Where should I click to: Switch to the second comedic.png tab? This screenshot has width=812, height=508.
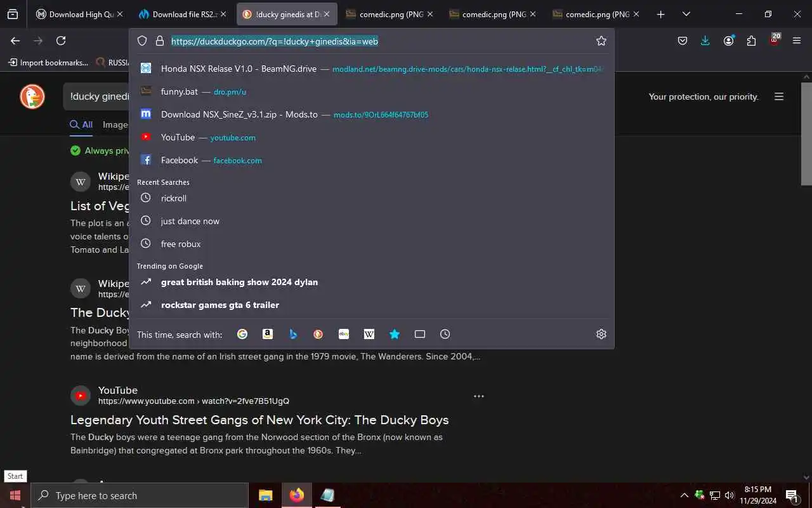(492, 14)
